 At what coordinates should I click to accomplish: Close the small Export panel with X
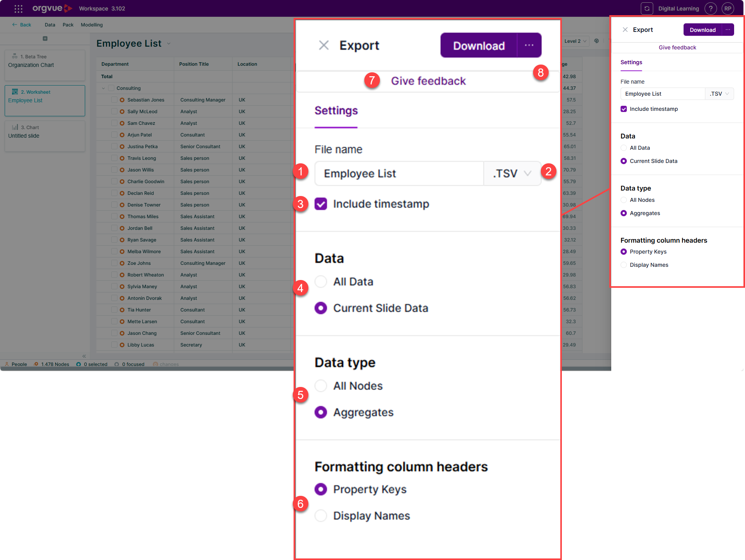coord(625,30)
